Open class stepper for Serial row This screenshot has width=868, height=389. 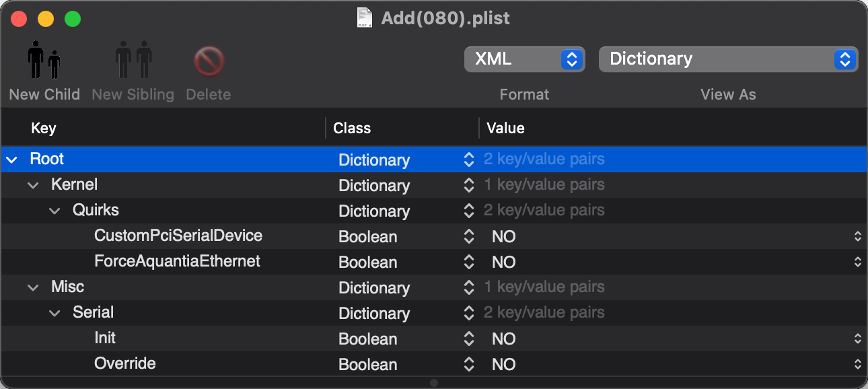tap(469, 313)
